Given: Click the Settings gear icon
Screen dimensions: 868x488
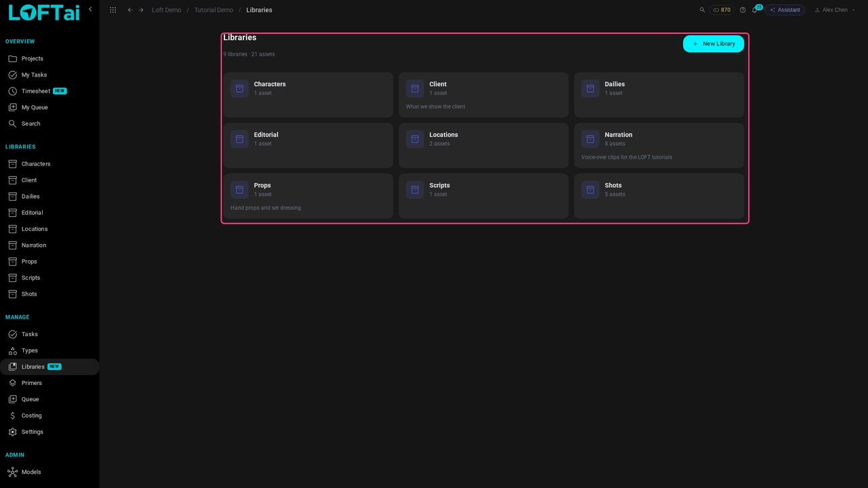Looking at the screenshot, I should point(12,432).
